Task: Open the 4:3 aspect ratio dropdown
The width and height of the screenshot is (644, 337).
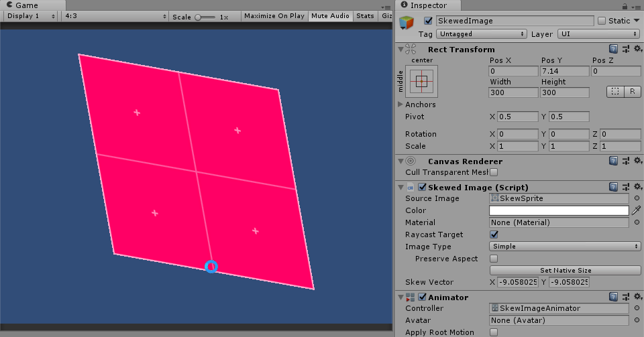Action: coord(115,16)
